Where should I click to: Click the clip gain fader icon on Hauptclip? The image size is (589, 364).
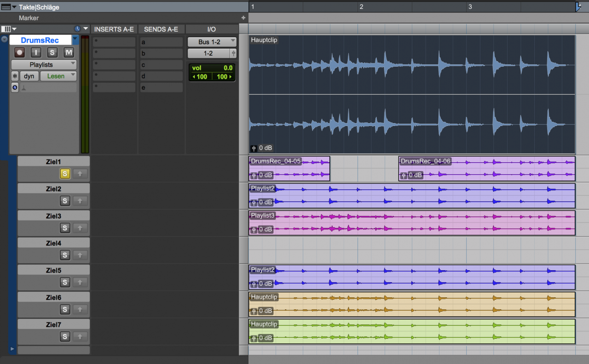[254, 148]
